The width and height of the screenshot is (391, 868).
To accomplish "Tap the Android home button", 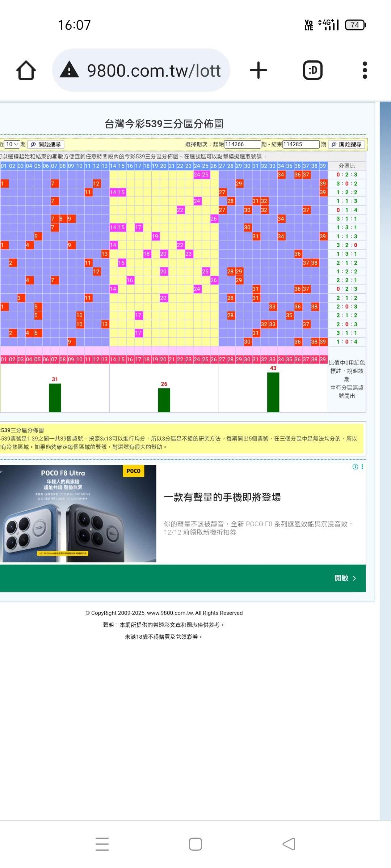I will coord(195,844).
